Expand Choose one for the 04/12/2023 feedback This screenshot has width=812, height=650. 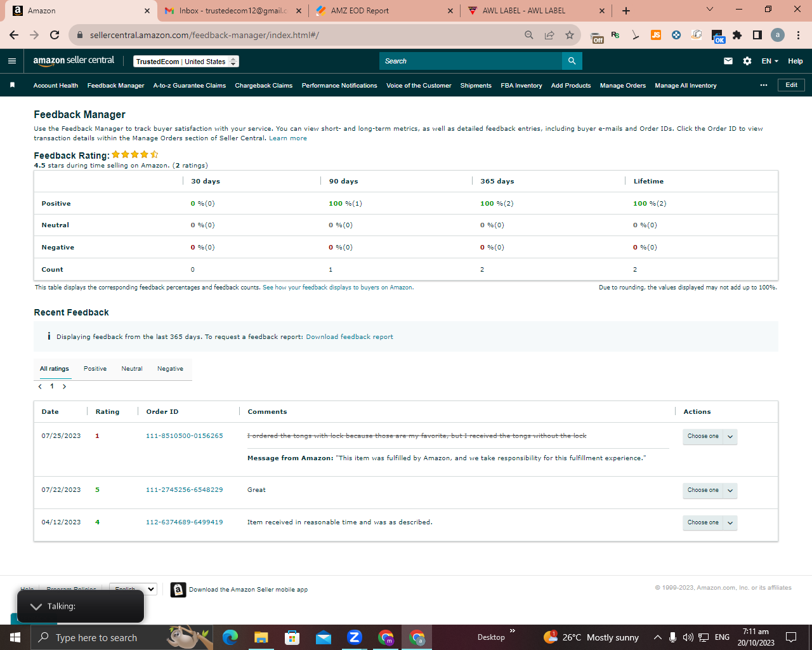pos(710,523)
